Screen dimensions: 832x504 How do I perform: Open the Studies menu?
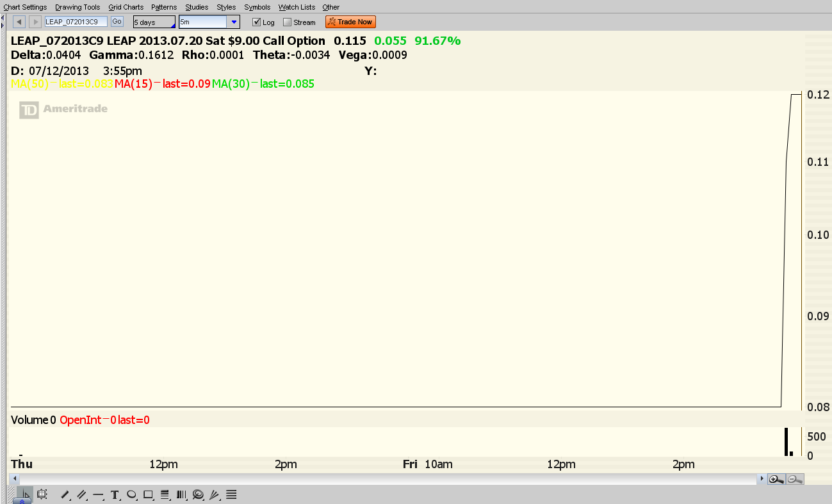[197, 7]
